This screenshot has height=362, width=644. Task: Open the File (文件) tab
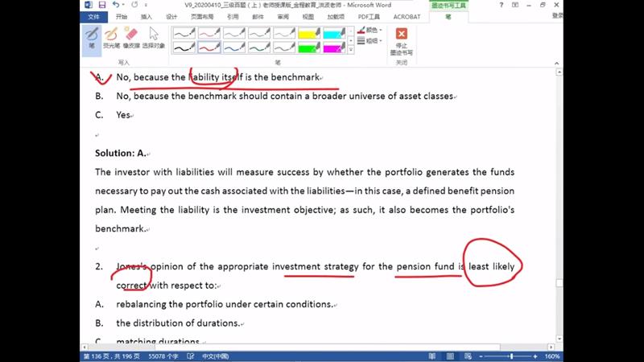pyautogui.click(x=94, y=16)
